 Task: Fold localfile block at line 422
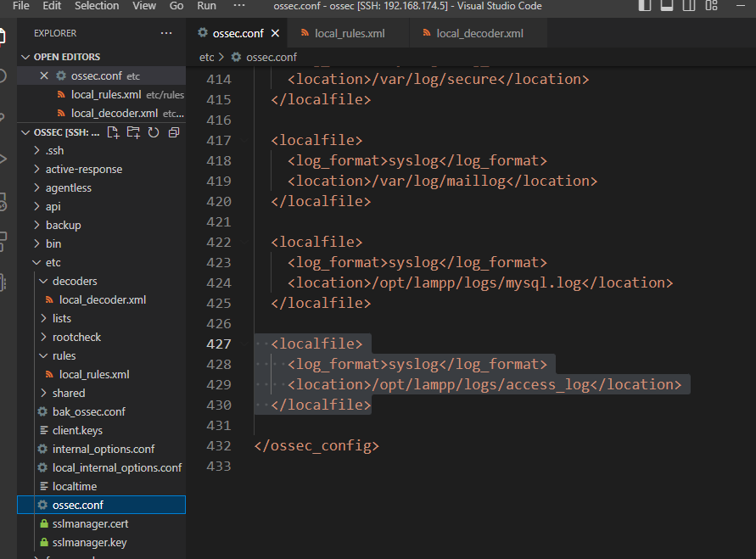point(245,242)
